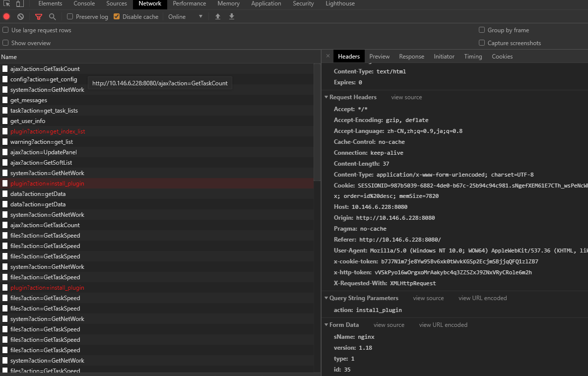Stop recording network log
The image size is (588, 376).
pos(6,16)
